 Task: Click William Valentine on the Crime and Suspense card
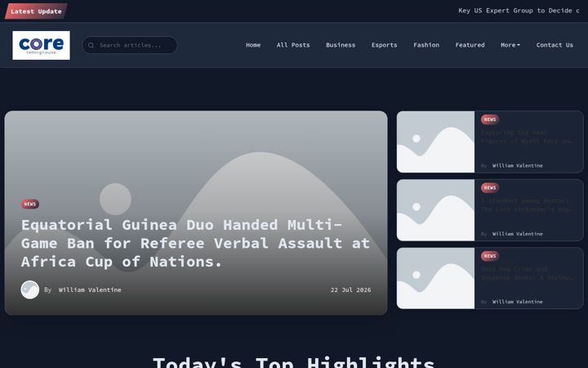click(518, 302)
